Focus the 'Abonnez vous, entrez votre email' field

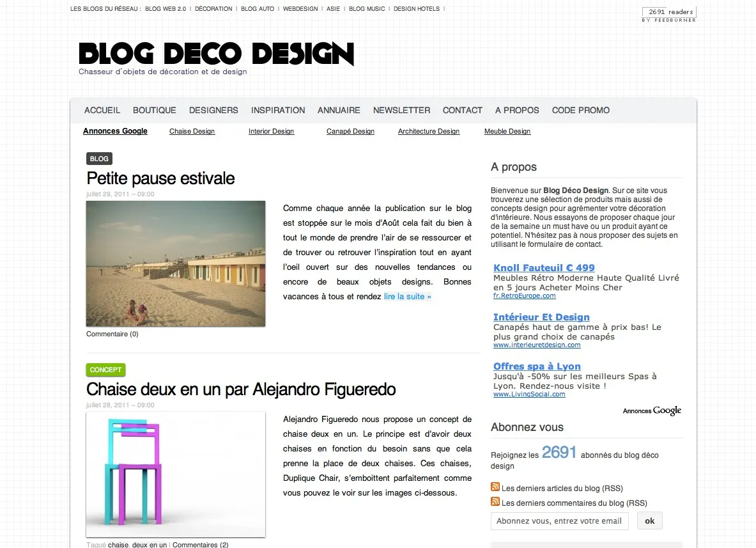[559, 521]
